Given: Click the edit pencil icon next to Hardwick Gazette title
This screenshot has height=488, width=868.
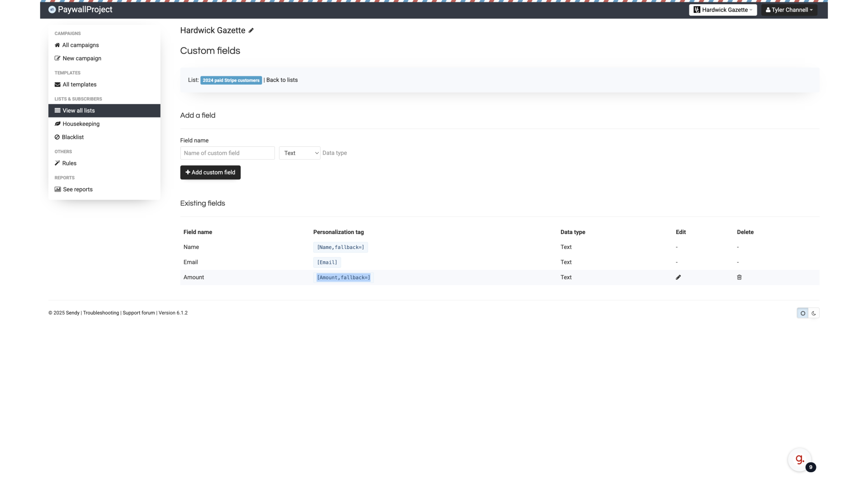Looking at the screenshot, I should tap(251, 30).
